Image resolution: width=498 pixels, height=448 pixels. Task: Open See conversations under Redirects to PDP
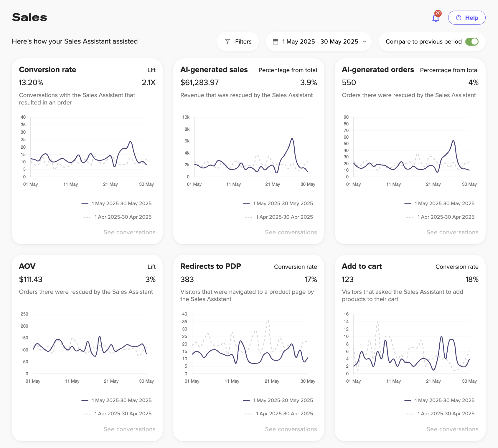[291, 429]
